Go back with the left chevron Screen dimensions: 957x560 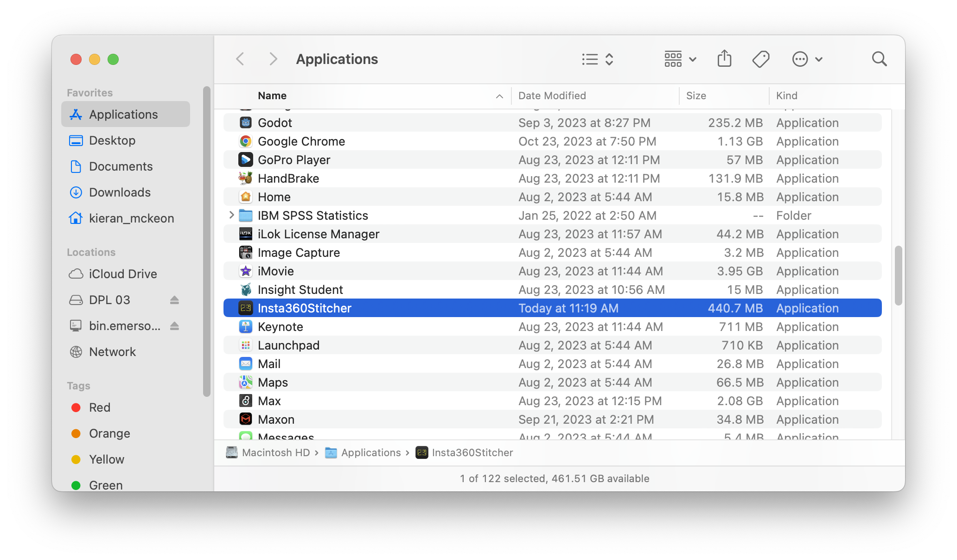tap(240, 59)
